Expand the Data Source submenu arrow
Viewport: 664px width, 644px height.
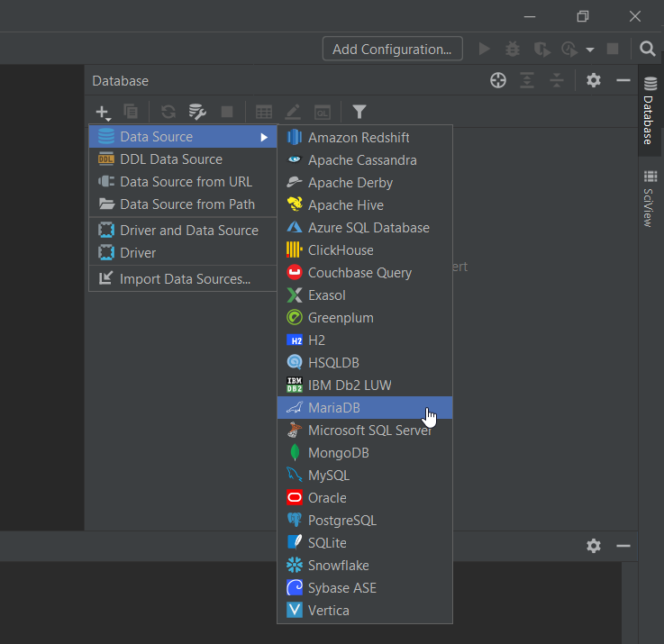[264, 137]
